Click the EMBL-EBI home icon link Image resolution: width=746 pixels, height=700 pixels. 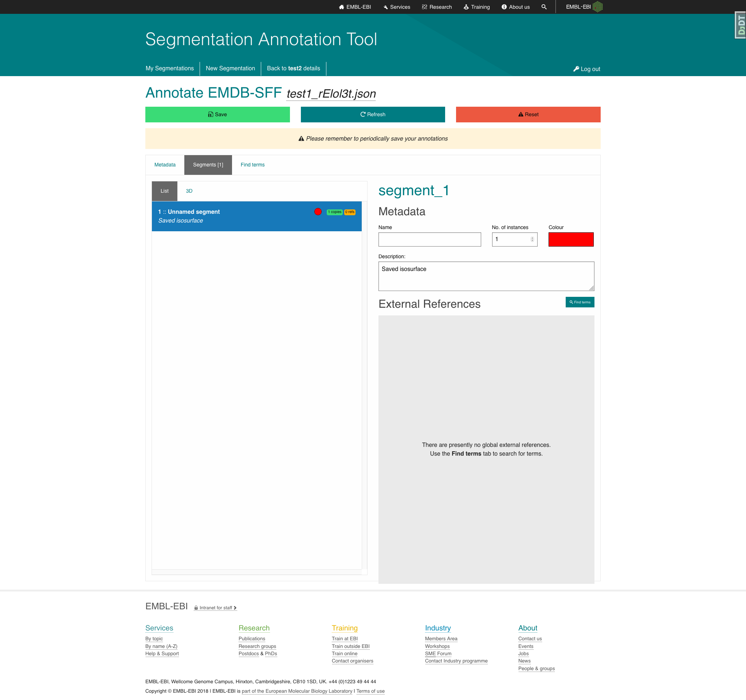[355, 7]
